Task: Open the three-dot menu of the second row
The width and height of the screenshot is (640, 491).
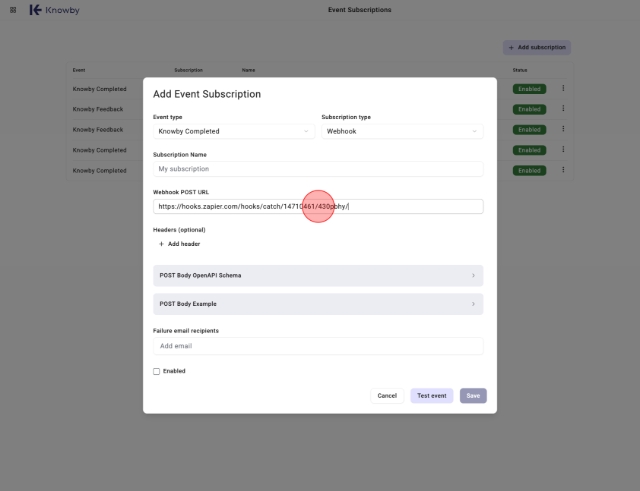Action: (x=563, y=109)
